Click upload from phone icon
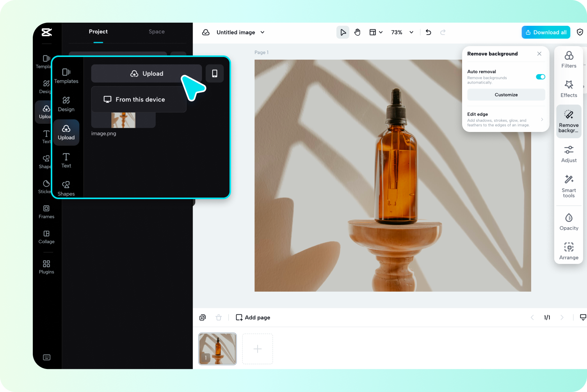 [x=215, y=73]
